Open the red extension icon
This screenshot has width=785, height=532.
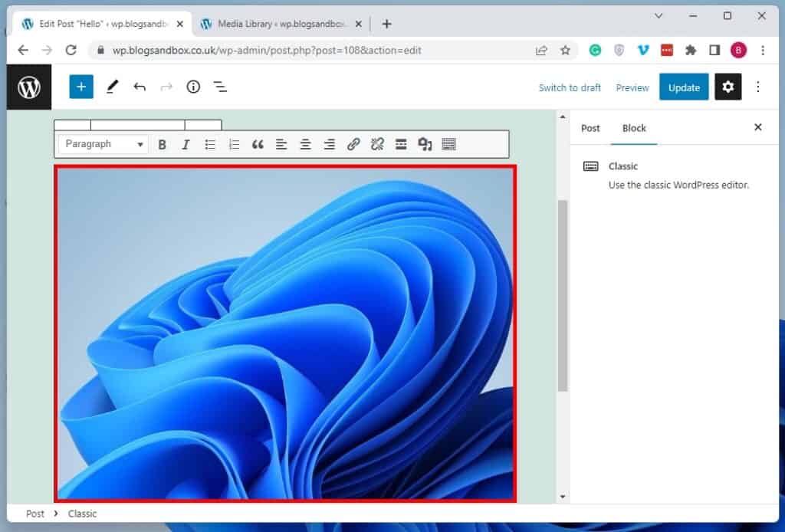(667, 50)
